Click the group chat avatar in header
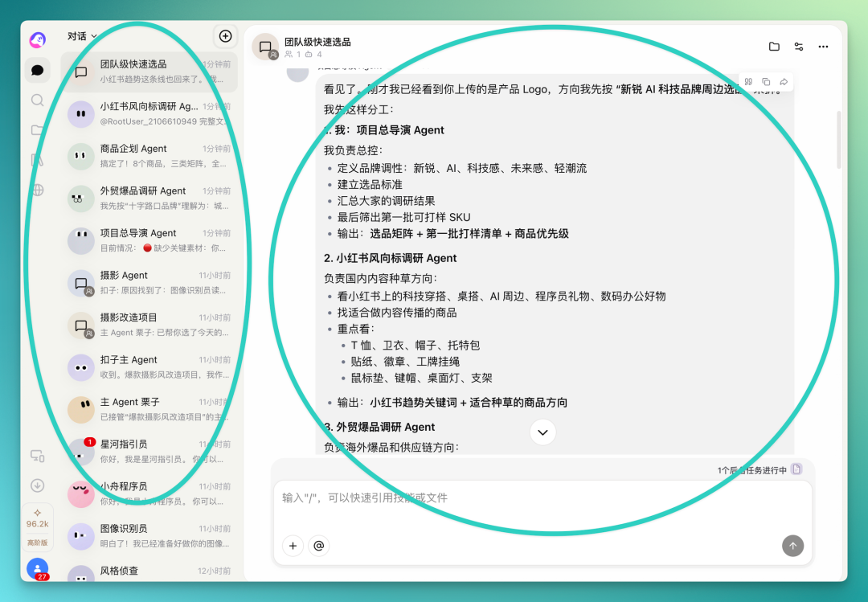Image resolution: width=868 pixels, height=602 pixels. (265, 47)
